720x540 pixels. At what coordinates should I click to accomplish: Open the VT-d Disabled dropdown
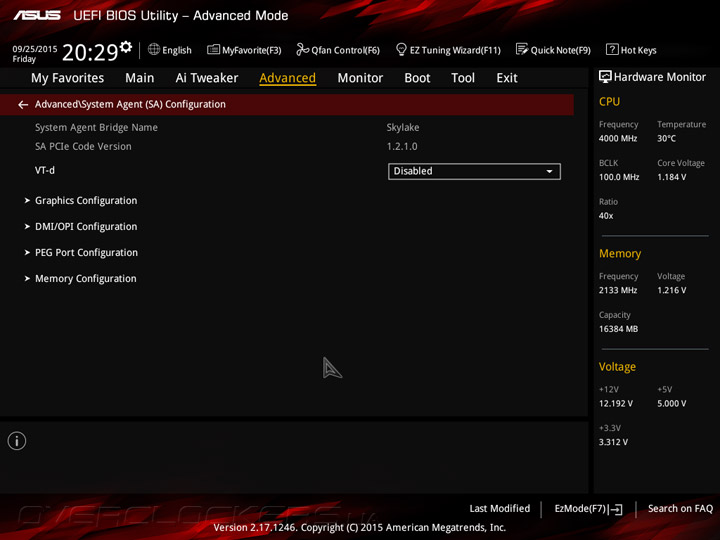[x=474, y=171]
